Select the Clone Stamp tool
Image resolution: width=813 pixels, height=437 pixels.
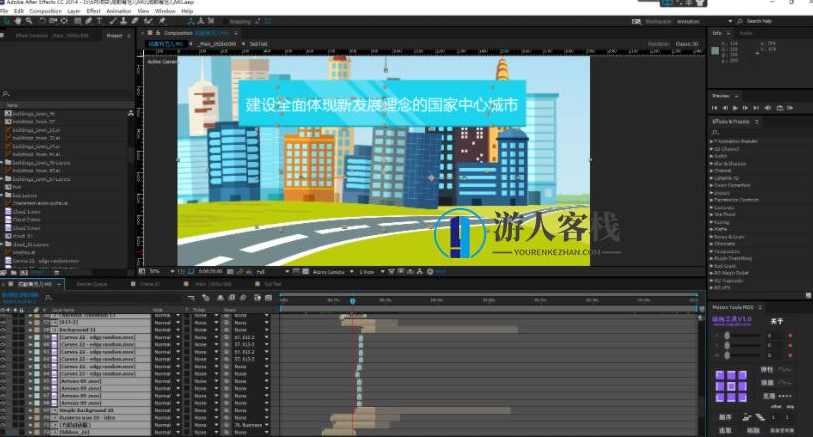point(123,21)
